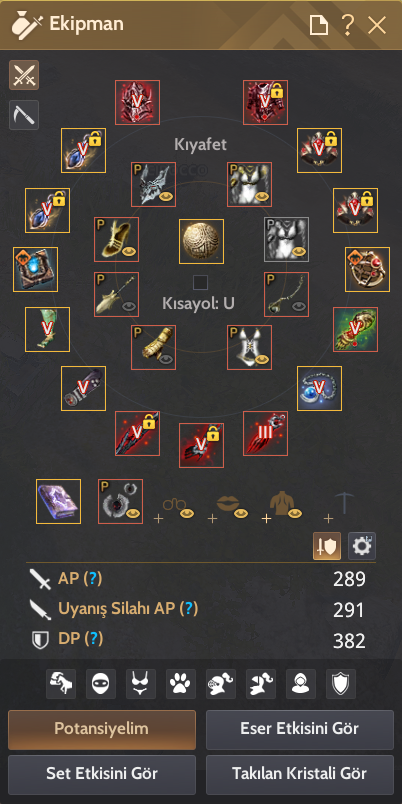Toggle the Kısayol U checkbox
The height and width of the screenshot is (804, 402).
[x=200, y=283]
